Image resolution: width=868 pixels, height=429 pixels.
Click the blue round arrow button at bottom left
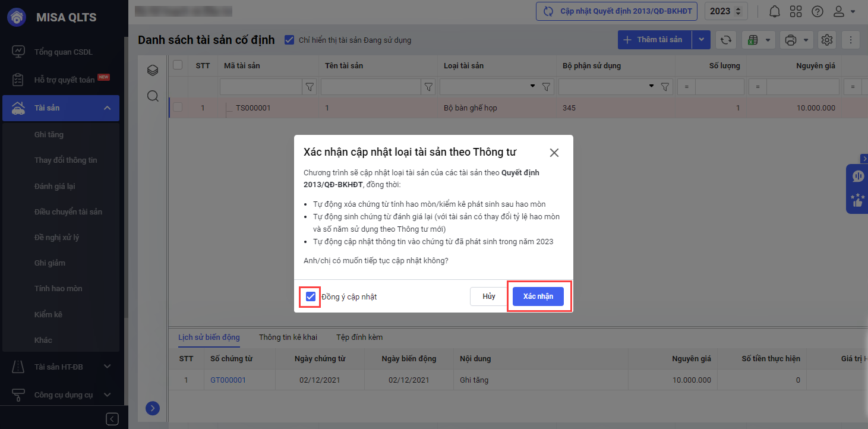153,408
